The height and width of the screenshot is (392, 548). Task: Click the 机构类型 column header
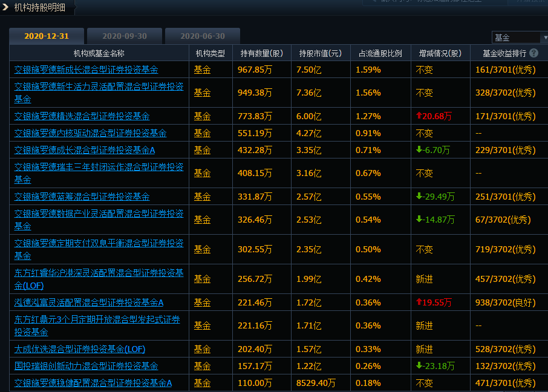210,53
